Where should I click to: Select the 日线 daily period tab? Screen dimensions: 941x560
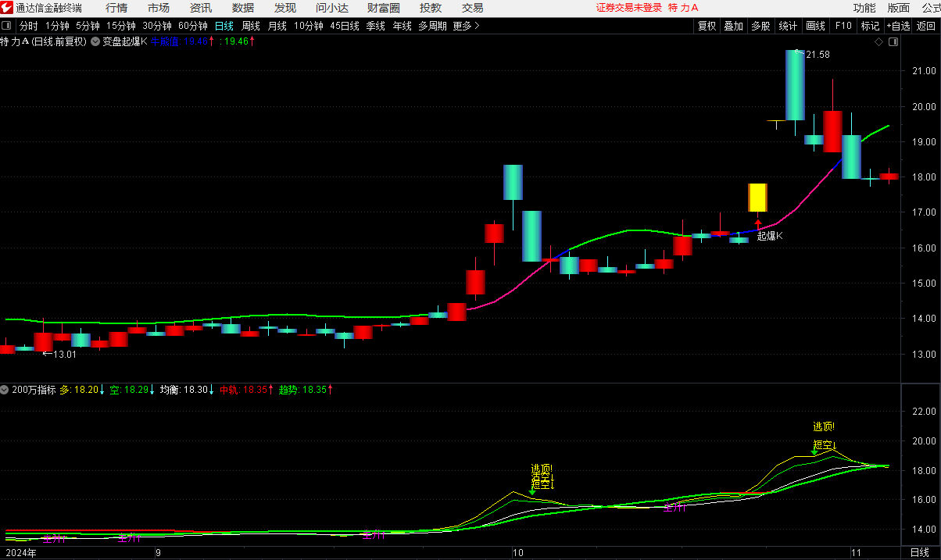point(224,26)
